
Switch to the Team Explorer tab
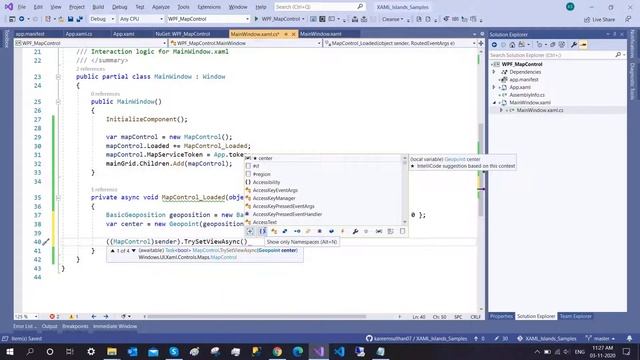(576, 316)
